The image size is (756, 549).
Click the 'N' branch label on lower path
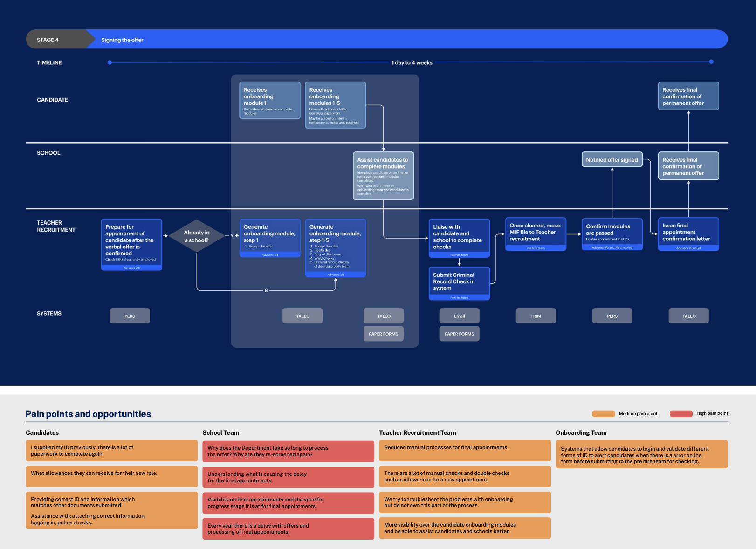[266, 291]
